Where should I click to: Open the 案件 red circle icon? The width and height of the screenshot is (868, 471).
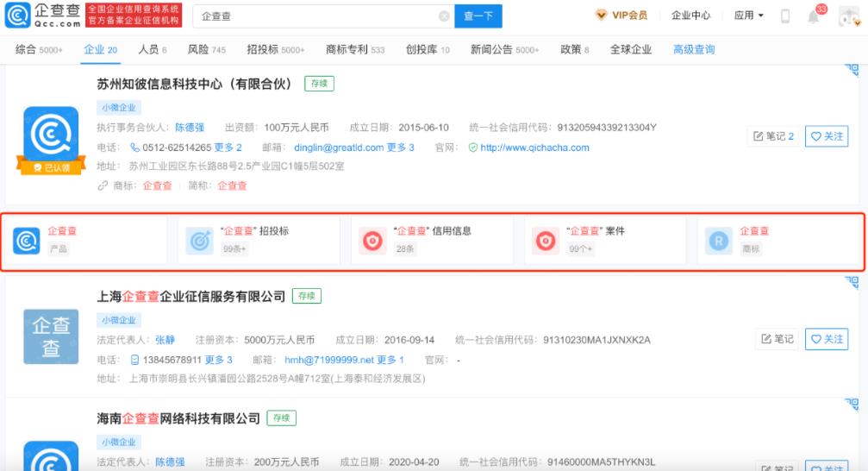coord(546,241)
